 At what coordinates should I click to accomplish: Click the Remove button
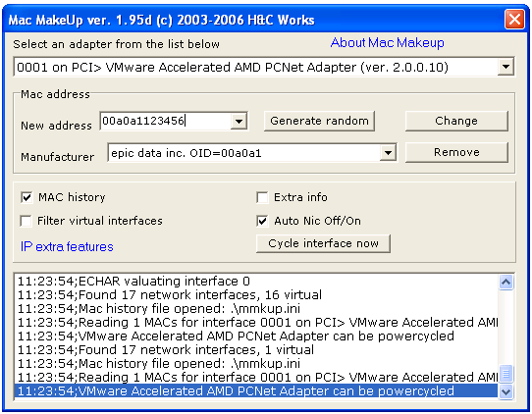click(x=456, y=152)
